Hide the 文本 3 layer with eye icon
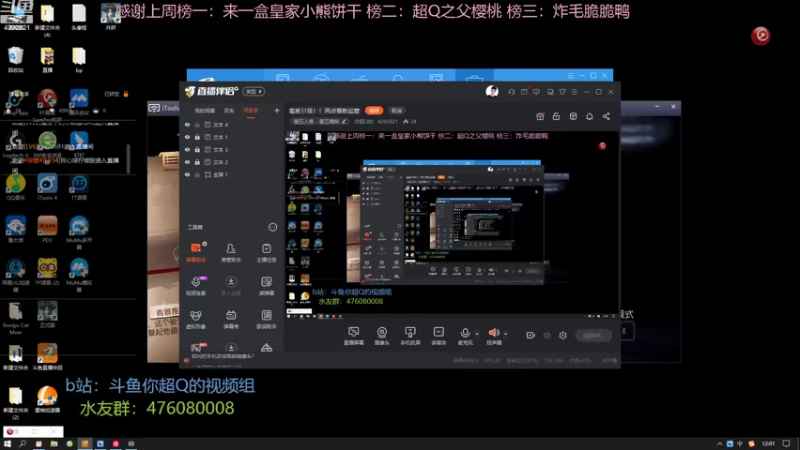This screenshot has height=450, width=800. (x=187, y=149)
